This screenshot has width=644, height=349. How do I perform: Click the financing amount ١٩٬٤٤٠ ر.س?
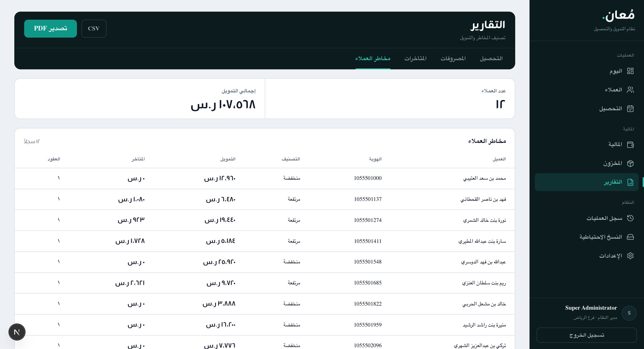[220, 220]
